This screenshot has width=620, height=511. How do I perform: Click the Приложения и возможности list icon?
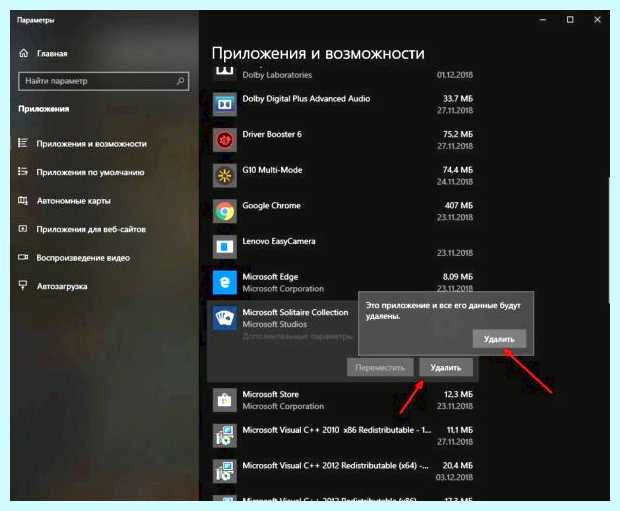click(x=23, y=143)
